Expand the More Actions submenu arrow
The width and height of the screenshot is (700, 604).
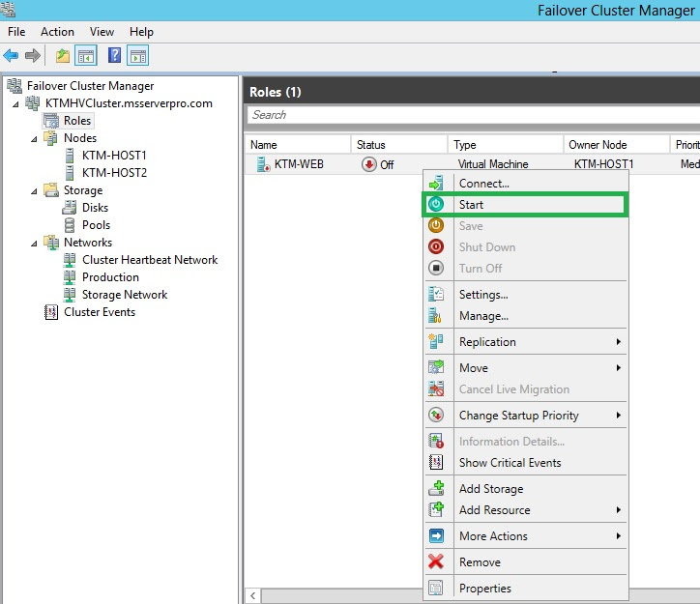619,535
